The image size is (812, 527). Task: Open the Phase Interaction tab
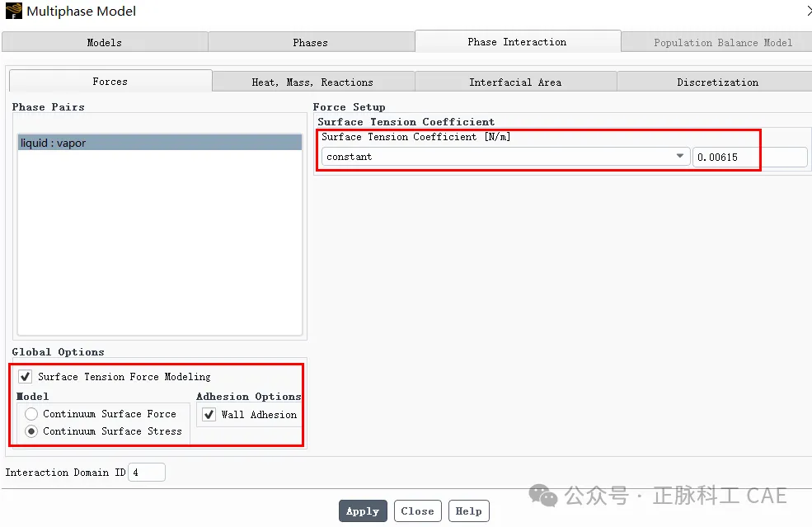[x=518, y=41]
